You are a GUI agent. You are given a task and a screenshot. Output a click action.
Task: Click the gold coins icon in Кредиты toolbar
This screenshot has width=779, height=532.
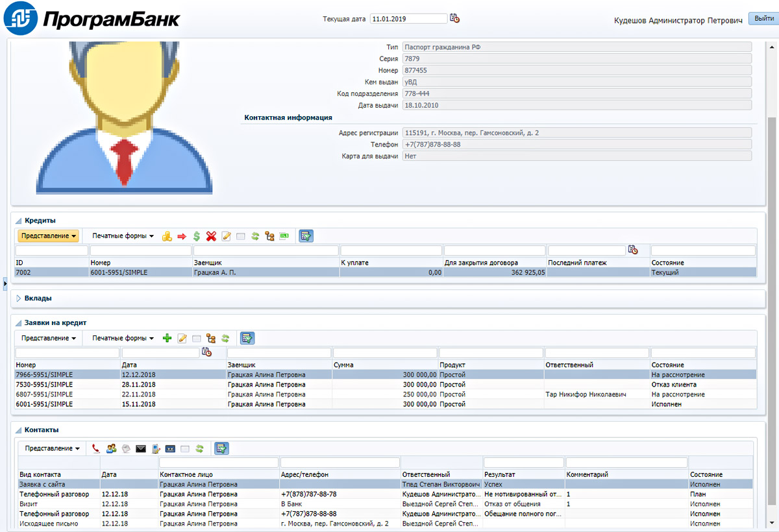(x=167, y=236)
